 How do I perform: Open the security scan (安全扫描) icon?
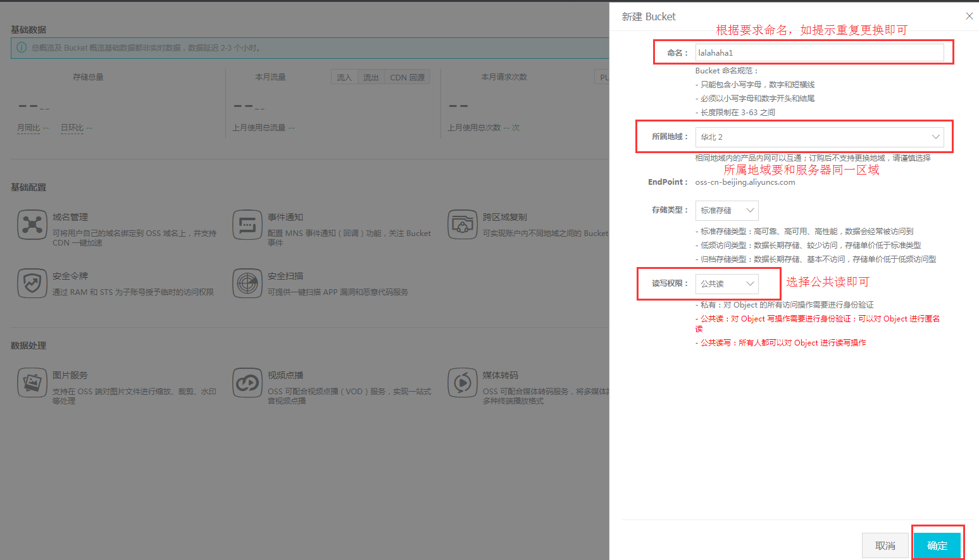tap(247, 283)
